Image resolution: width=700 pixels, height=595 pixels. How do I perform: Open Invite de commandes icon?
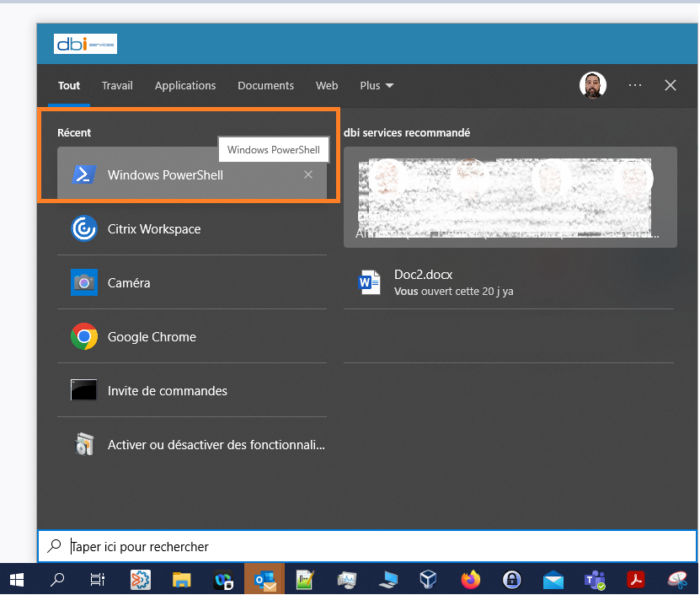coord(84,390)
